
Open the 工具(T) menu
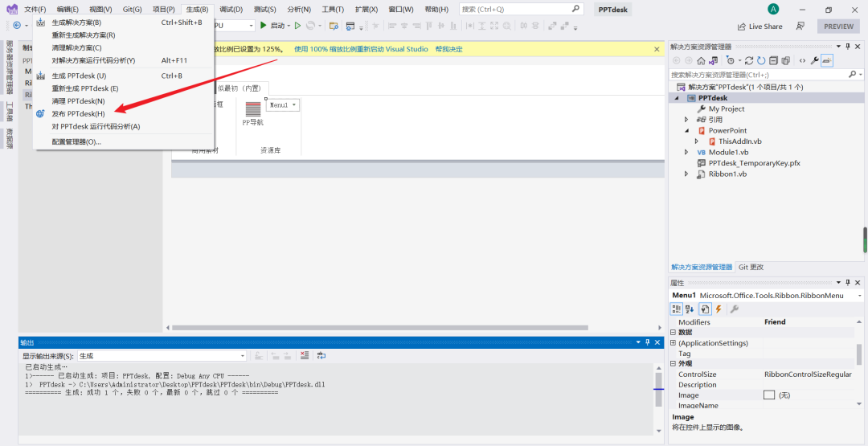[333, 10]
